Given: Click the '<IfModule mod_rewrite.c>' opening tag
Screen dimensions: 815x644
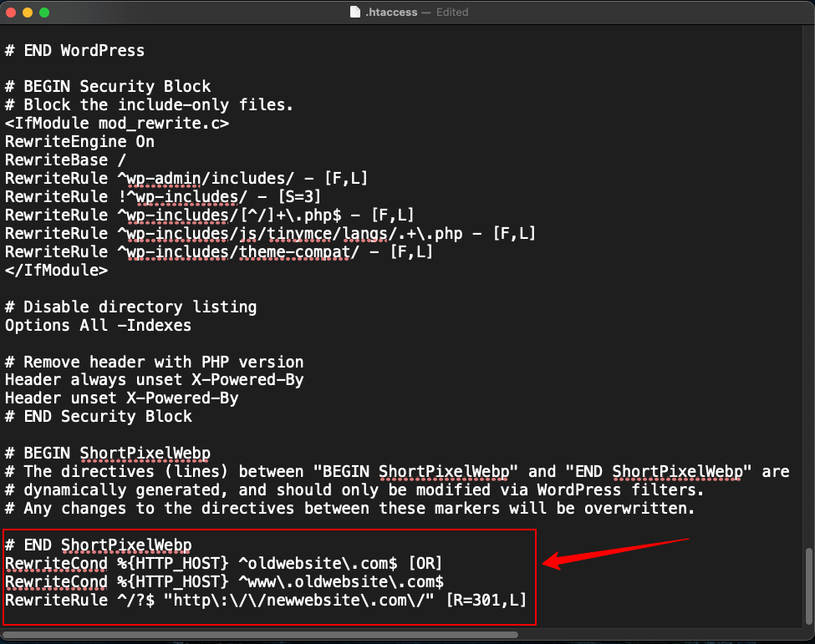Looking at the screenshot, I should click(117, 123).
